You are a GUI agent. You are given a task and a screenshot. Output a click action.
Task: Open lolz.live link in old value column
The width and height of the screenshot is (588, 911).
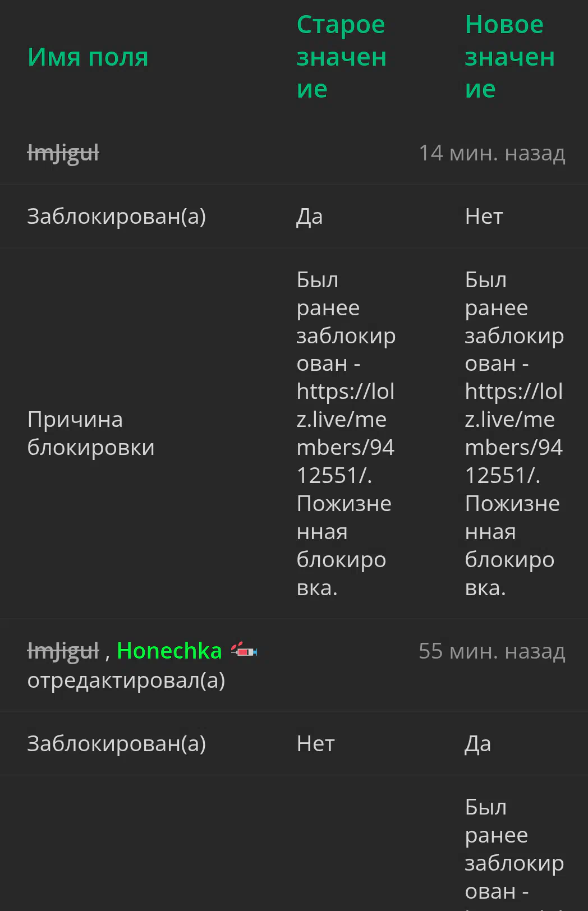[346, 433]
